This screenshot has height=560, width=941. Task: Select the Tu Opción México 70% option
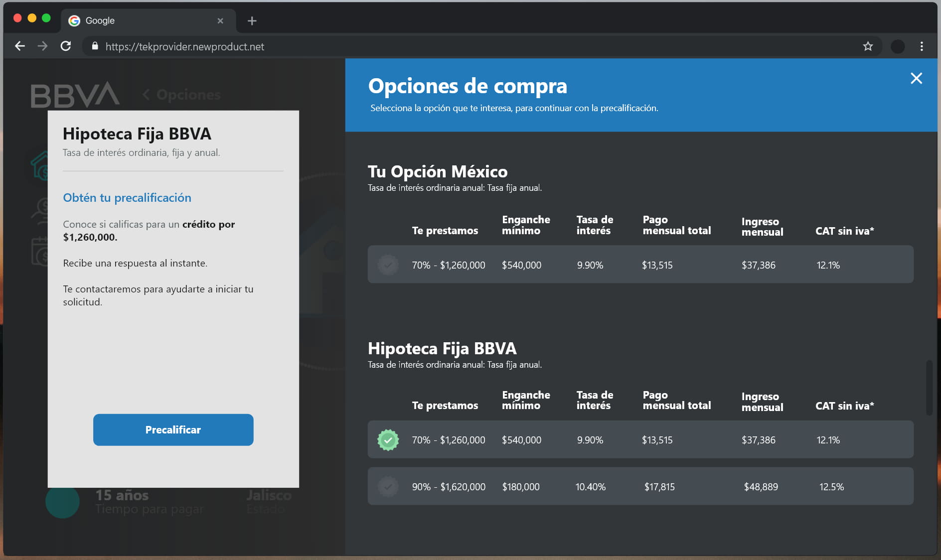click(388, 265)
